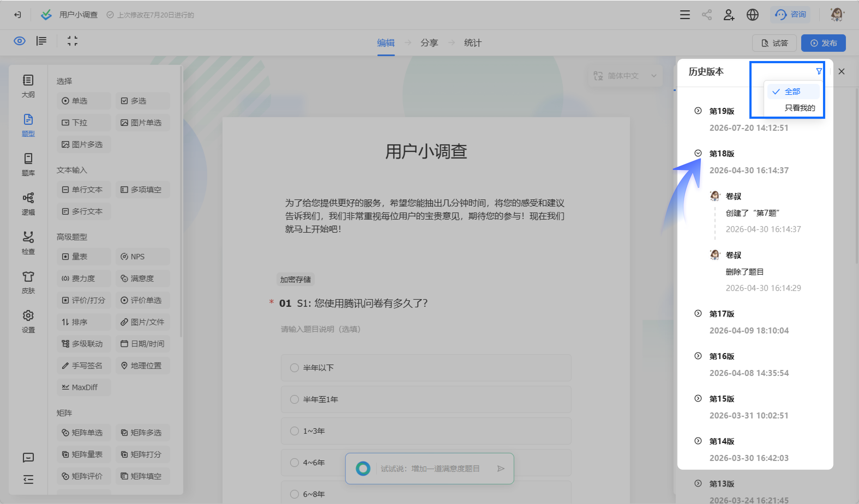This screenshot has height=504, width=859.
Task: Click the fullscreen collapse icon
Action: pos(72,41)
